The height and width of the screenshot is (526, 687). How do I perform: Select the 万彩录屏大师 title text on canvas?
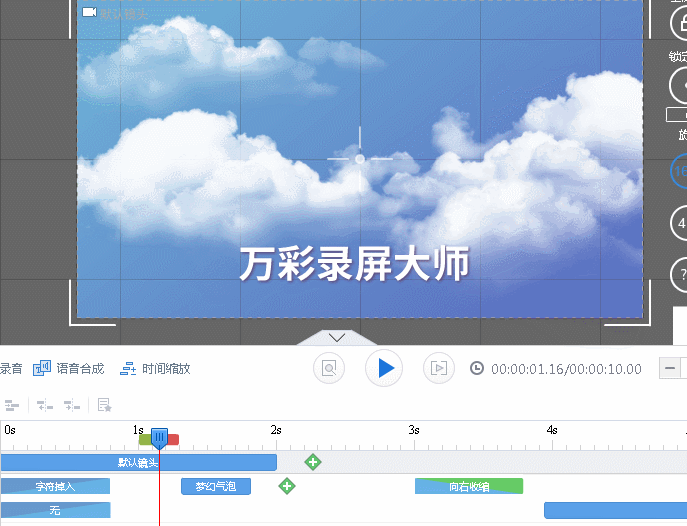[354, 264]
